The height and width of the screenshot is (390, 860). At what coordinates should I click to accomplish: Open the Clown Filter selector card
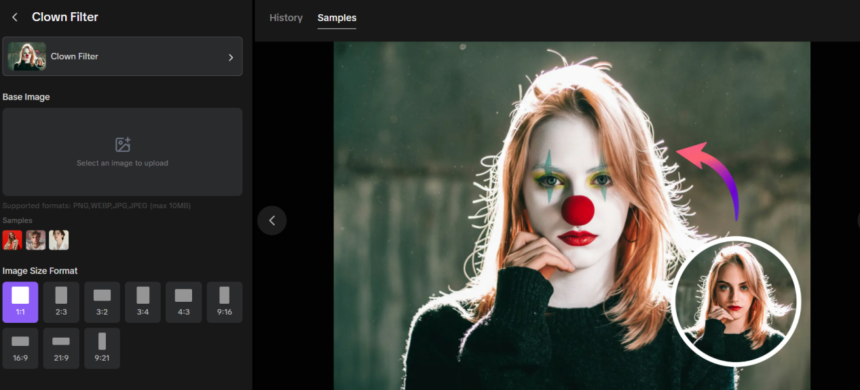pos(122,56)
